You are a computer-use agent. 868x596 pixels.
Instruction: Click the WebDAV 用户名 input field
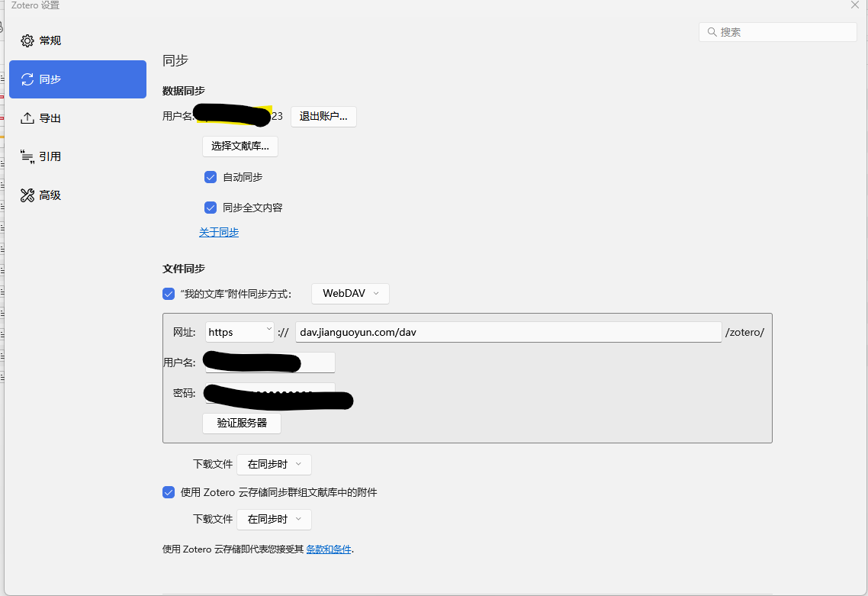[x=270, y=362]
